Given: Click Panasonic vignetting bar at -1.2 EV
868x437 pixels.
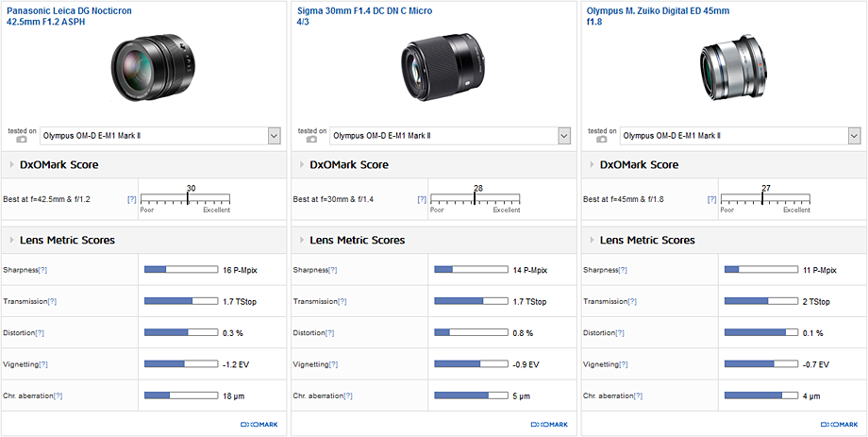Looking at the screenshot, I should click(x=181, y=364).
